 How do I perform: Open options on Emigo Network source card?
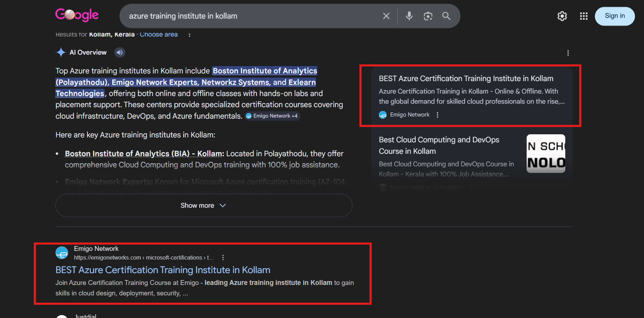click(x=437, y=115)
